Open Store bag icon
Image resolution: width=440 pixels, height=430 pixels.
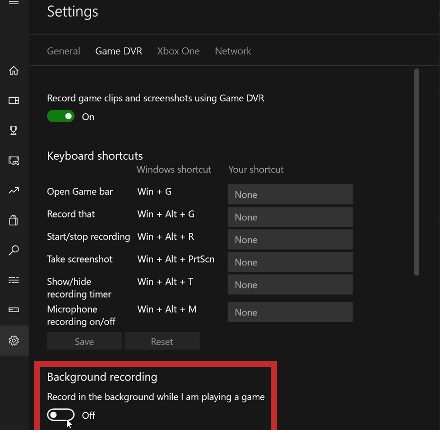[14, 220]
